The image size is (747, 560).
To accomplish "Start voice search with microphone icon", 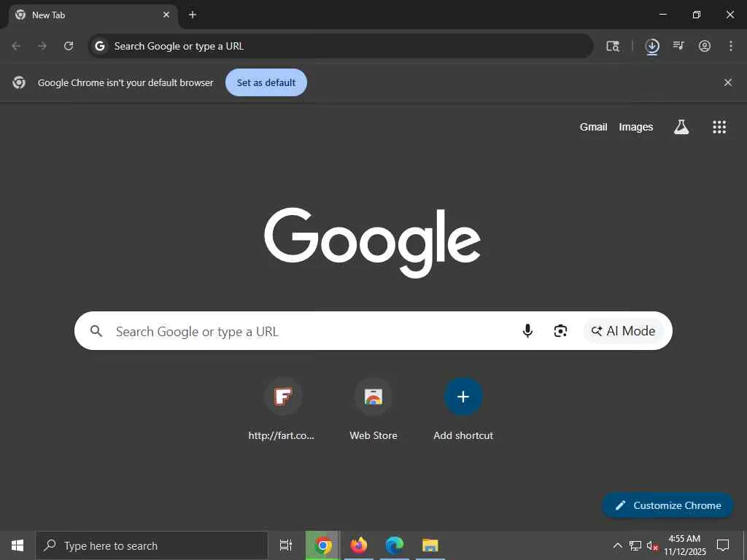I will tap(527, 330).
